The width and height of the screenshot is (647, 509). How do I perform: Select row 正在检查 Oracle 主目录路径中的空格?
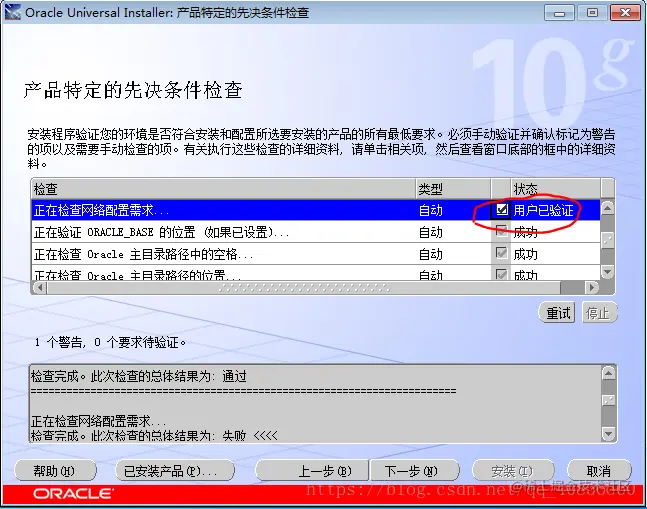pyautogui.click(x=316, y=253)
